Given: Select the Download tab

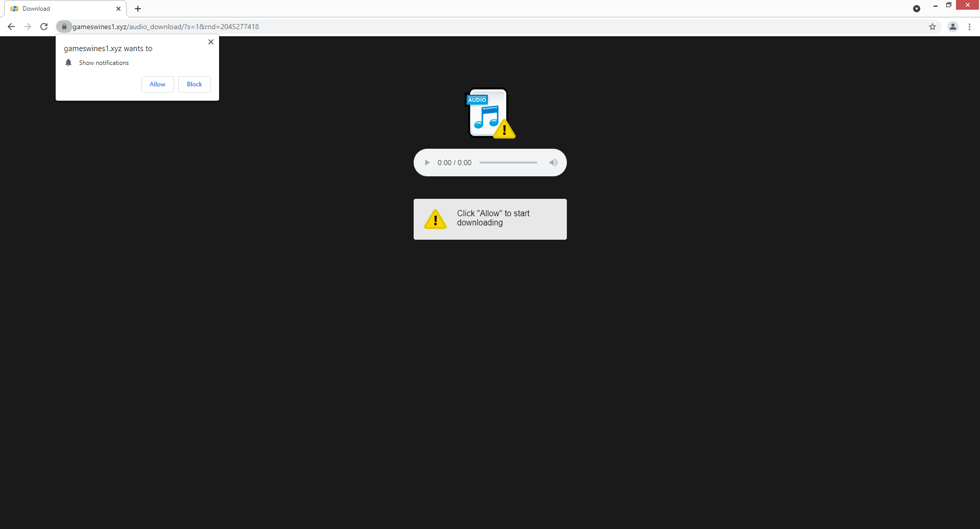Looking at the screenshot, I should [61, 9].
